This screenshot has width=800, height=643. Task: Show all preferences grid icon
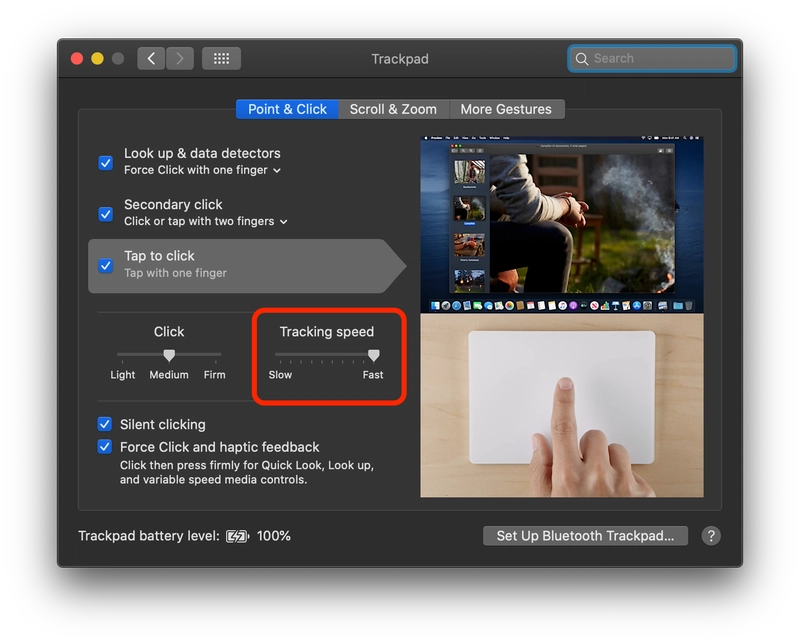click(x=221, y=59)
